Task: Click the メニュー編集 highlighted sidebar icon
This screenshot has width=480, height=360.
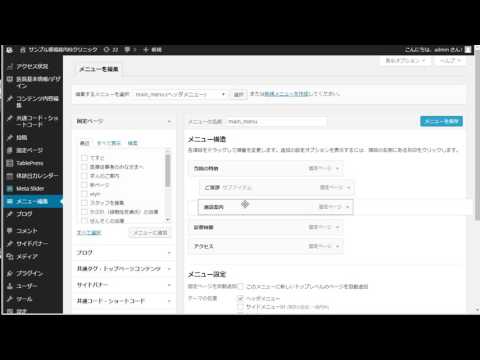Action: tap(10, 201)
